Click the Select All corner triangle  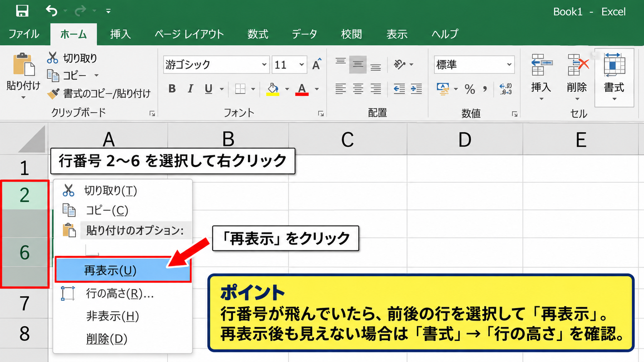tap(32, 140)
